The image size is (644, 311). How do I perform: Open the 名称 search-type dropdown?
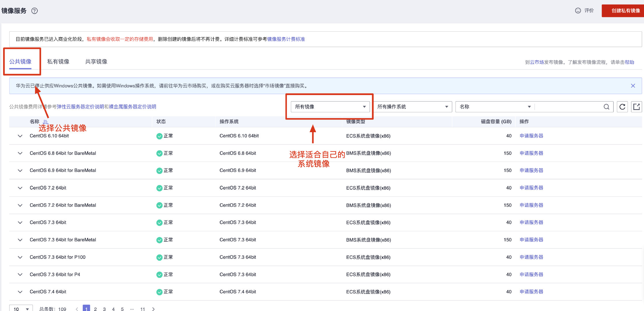click(495, 107)
